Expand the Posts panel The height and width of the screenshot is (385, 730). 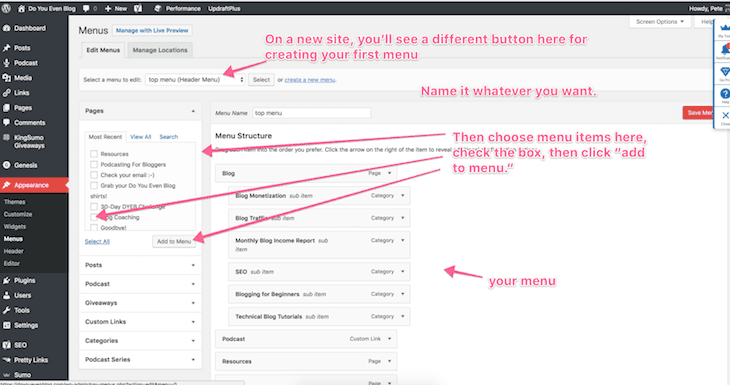click(140, 265)
